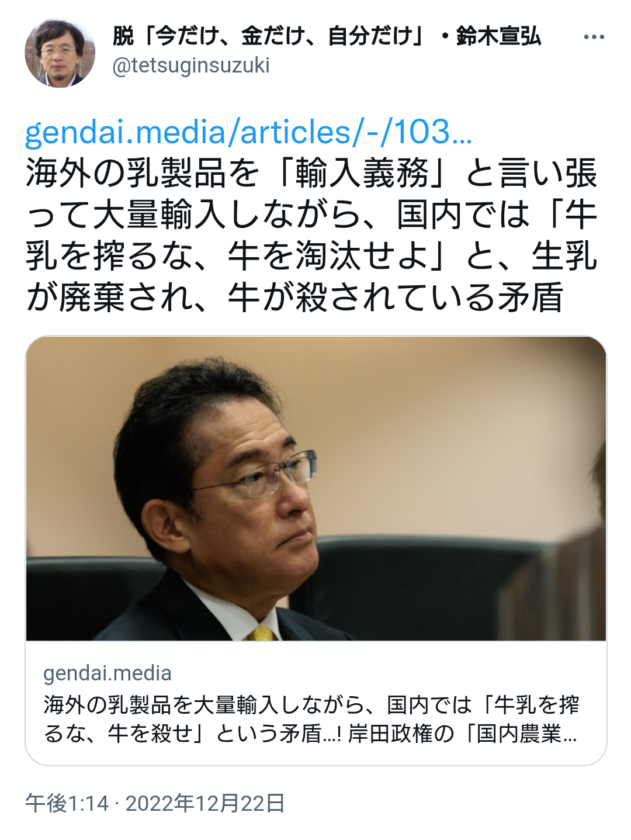631x840 pixels.
Task: Click the phrase 「輸入義務」 in tweet text
Action: click(363, 174)
